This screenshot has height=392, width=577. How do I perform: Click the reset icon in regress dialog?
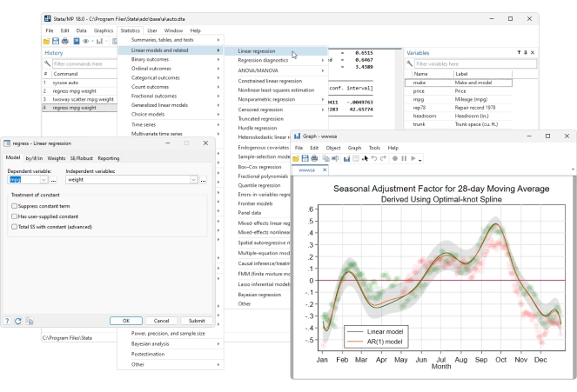coord(17,321)
